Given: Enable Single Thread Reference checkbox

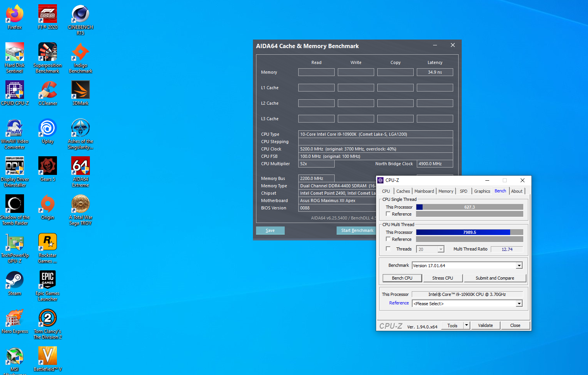Looking at the screenshot, I should pyautogui.click(x=388, y=214).
